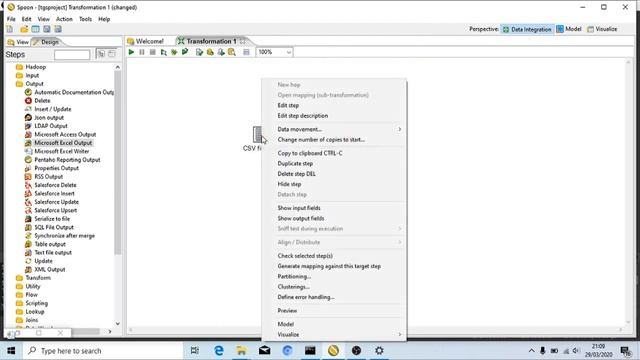Pause the running transformation

[142, 52]
